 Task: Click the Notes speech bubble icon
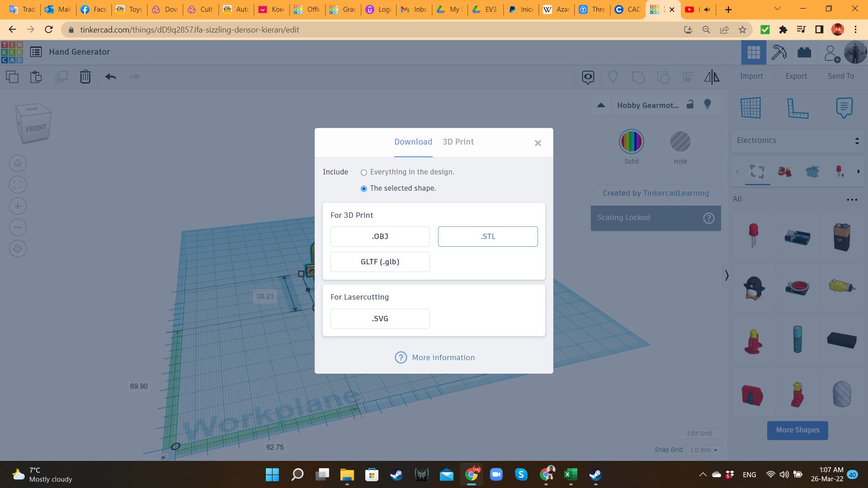[x=844, y=108]
